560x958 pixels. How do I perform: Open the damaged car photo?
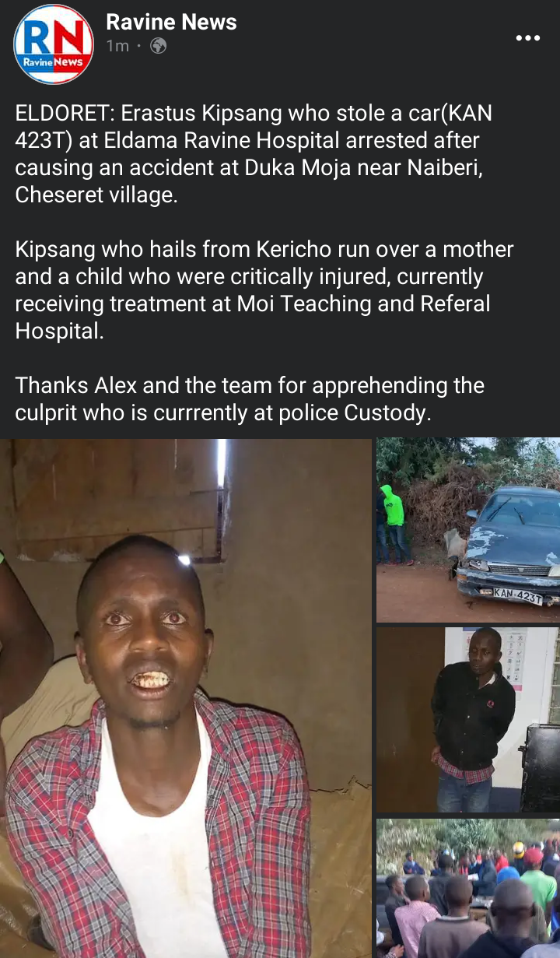tap(468, 530)
